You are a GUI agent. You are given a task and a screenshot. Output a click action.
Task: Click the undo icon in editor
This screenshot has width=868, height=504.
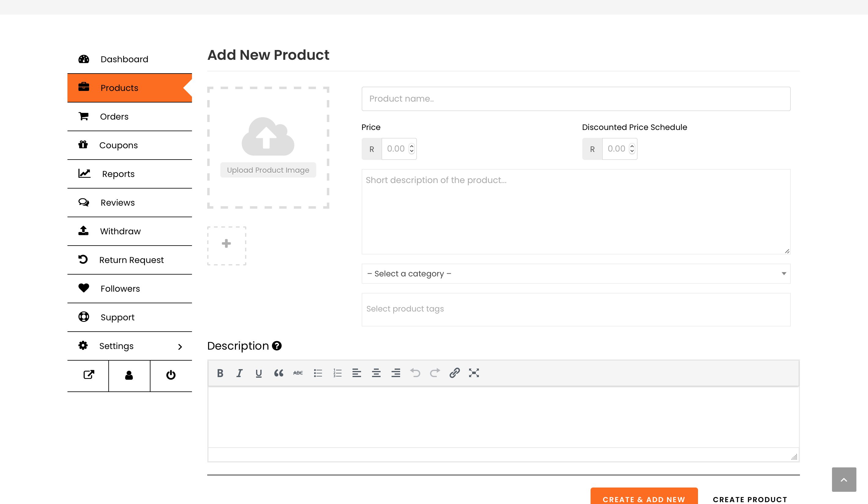[x=415, y=373]
